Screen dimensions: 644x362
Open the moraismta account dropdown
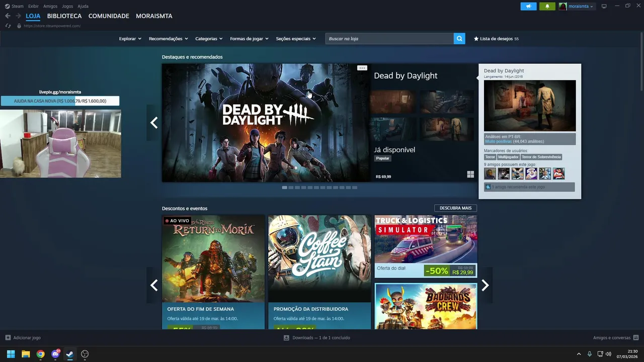click(577, 6)
